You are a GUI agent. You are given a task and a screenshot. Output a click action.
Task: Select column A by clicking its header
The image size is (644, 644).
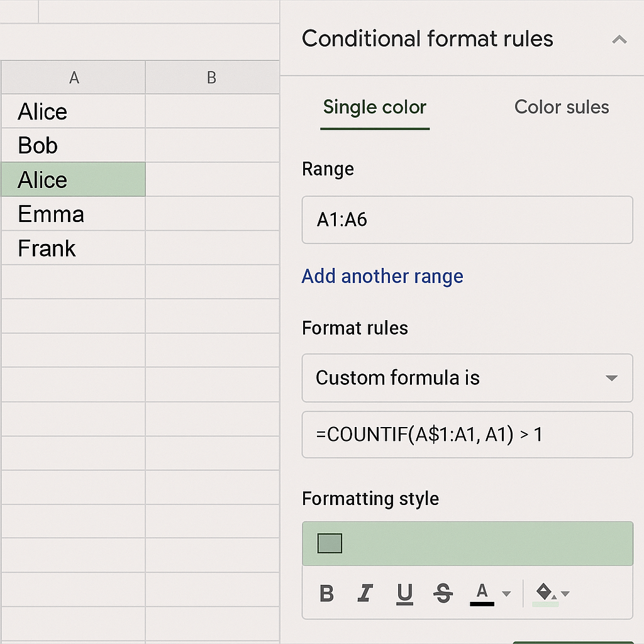[74, 77]
